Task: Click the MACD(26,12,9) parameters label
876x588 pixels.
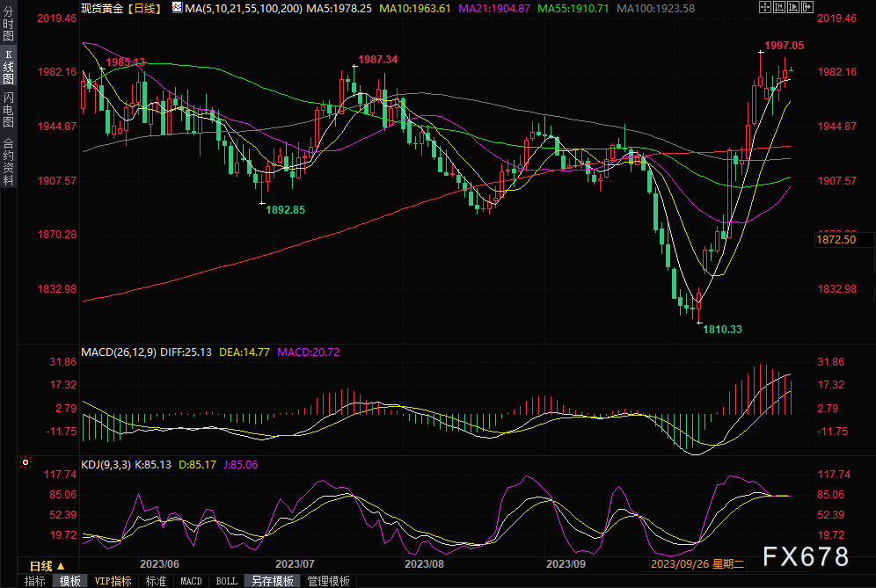Action: point(120,352)
